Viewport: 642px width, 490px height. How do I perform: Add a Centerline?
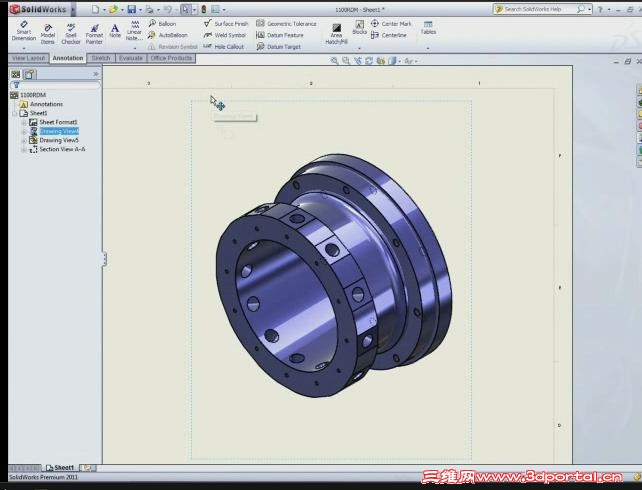(389, 35)
